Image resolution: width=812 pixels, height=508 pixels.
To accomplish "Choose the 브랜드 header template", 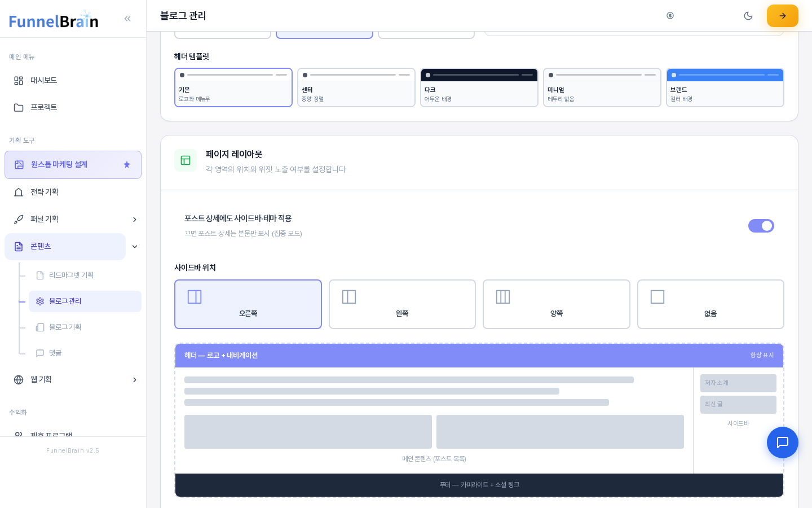I will tap(725, 87).
